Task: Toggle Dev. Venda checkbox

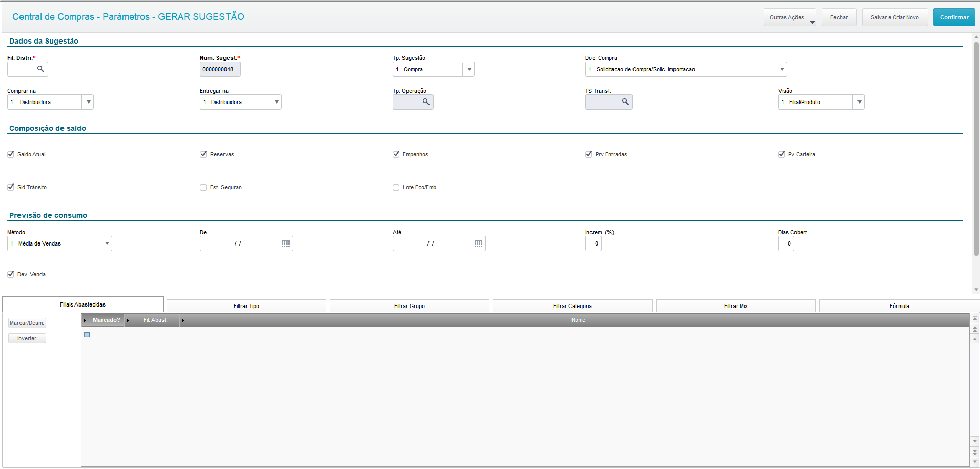Action: 11,274
